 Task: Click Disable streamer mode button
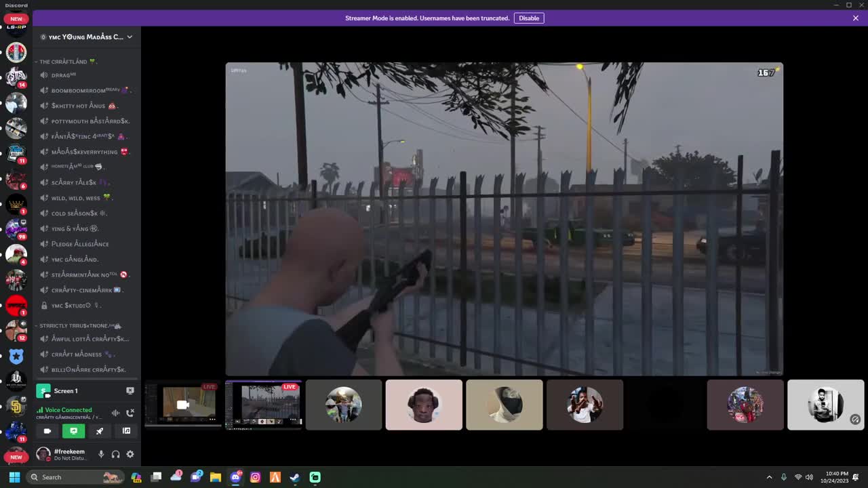coord(529,18)
